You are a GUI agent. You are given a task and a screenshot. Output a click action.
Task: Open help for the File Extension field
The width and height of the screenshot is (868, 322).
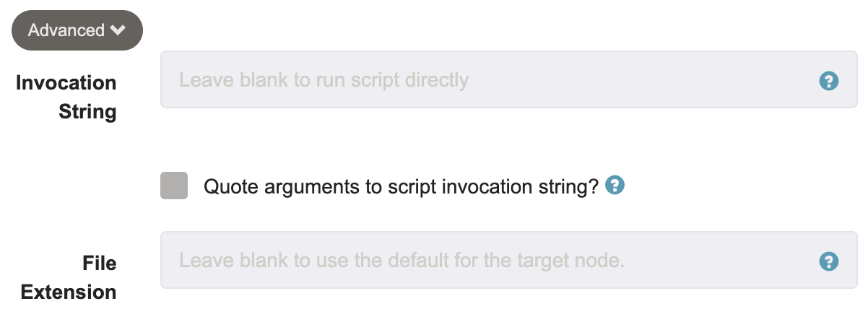[x=829, y=261]
